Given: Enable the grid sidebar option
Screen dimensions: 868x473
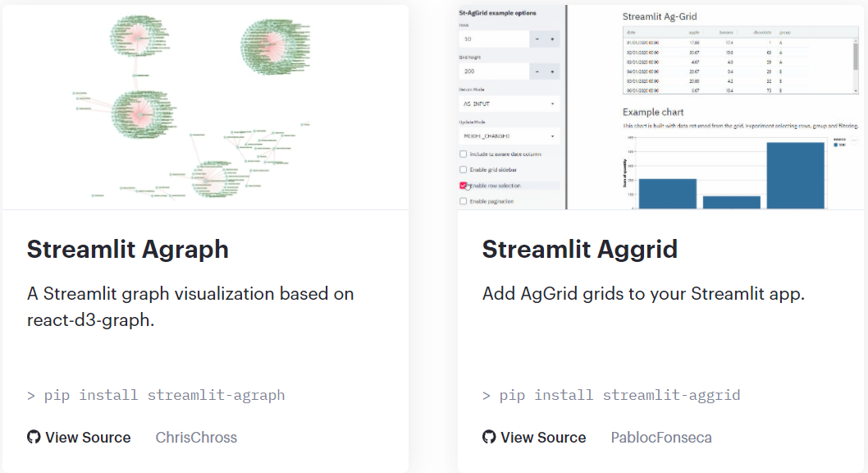Looking at the screenshot, I should tap(463, 169).
